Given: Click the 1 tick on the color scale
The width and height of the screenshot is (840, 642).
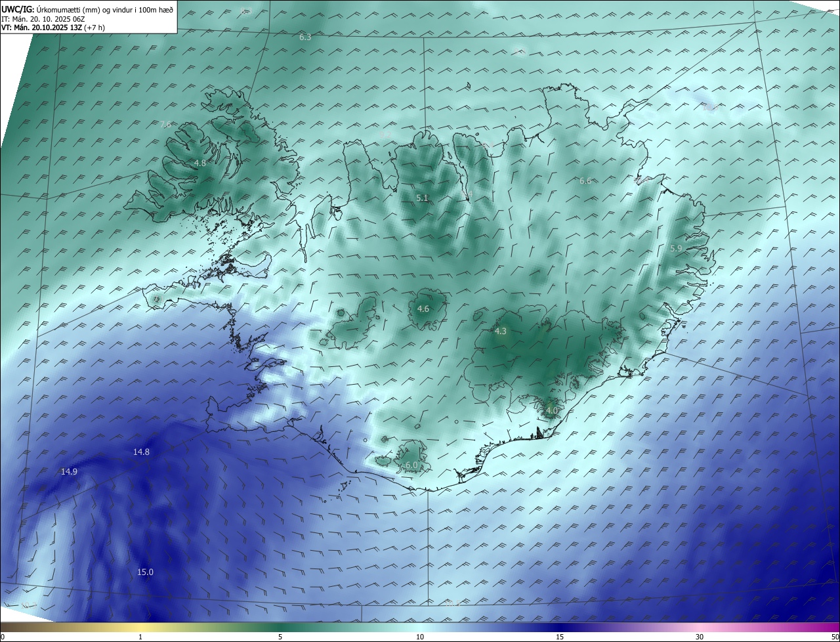Looking at the screenshot, I should [x=140, y=637].
